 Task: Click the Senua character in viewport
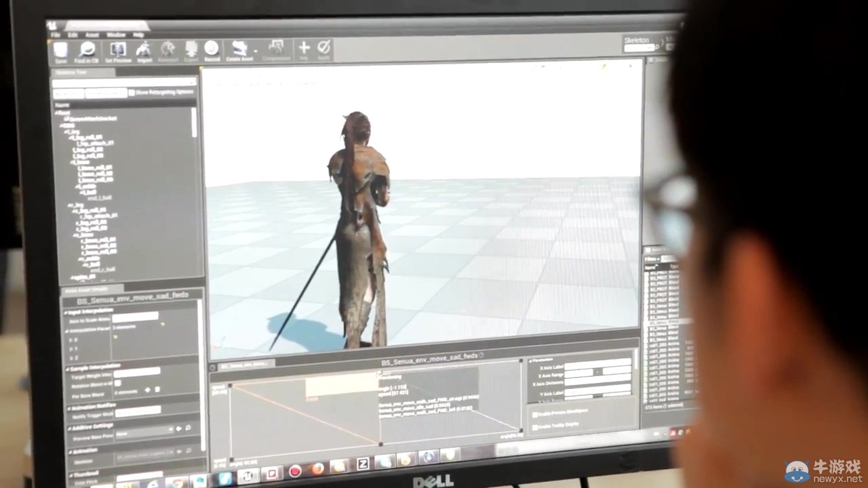(x=361, y=230)
